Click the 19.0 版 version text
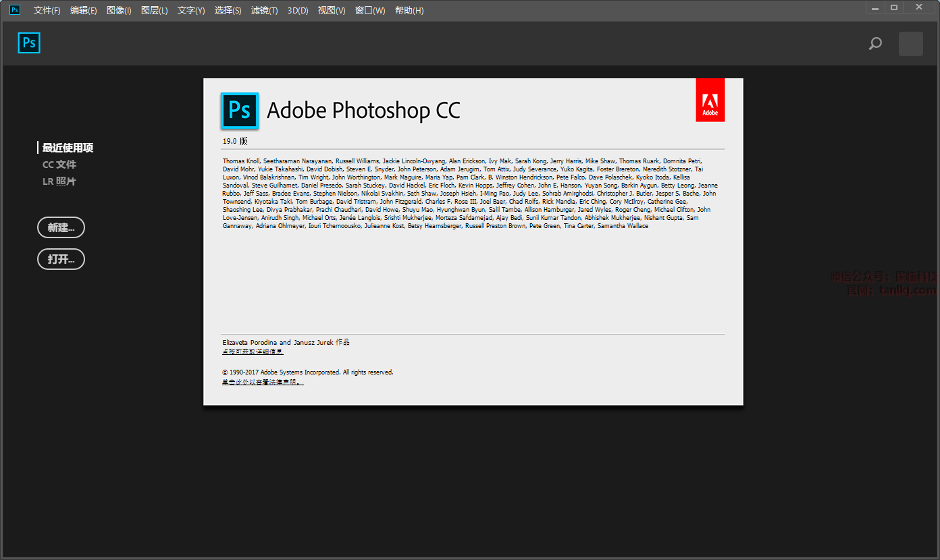 coord(235,141)
